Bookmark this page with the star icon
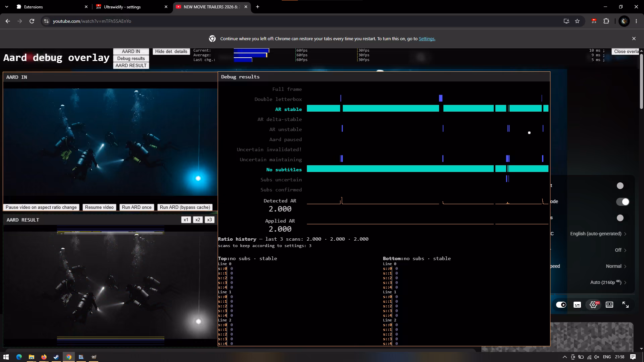The image size is (644, 362). tap(577, 21)
